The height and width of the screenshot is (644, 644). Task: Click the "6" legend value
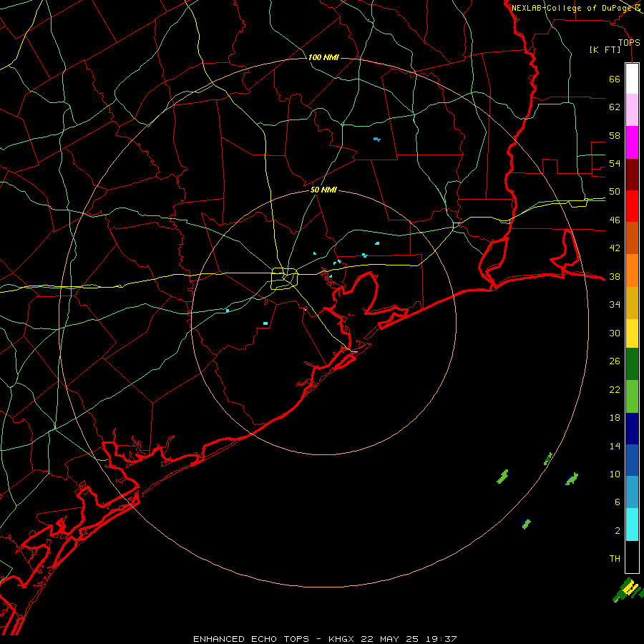[x=618, y=502]
